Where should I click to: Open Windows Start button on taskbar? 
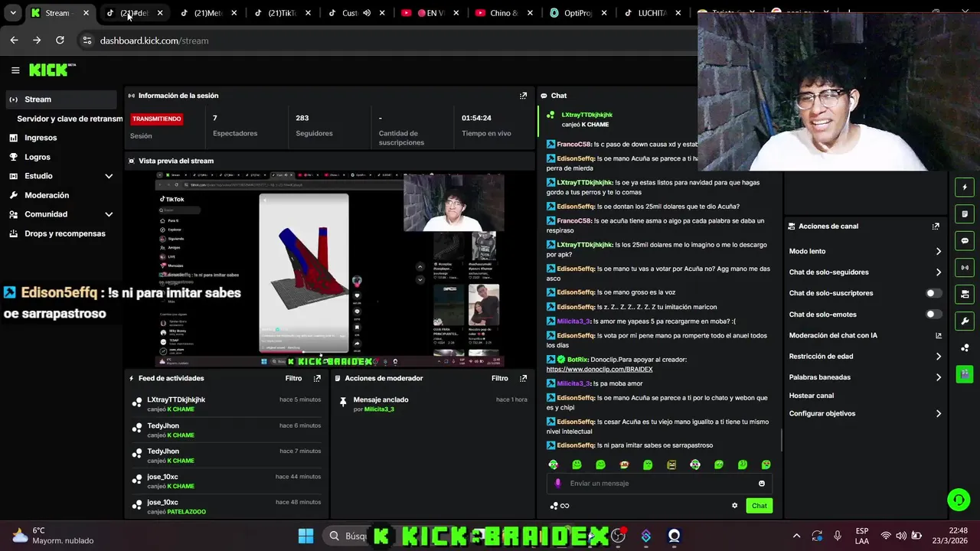pyautogui.click(x=305, y=536)
